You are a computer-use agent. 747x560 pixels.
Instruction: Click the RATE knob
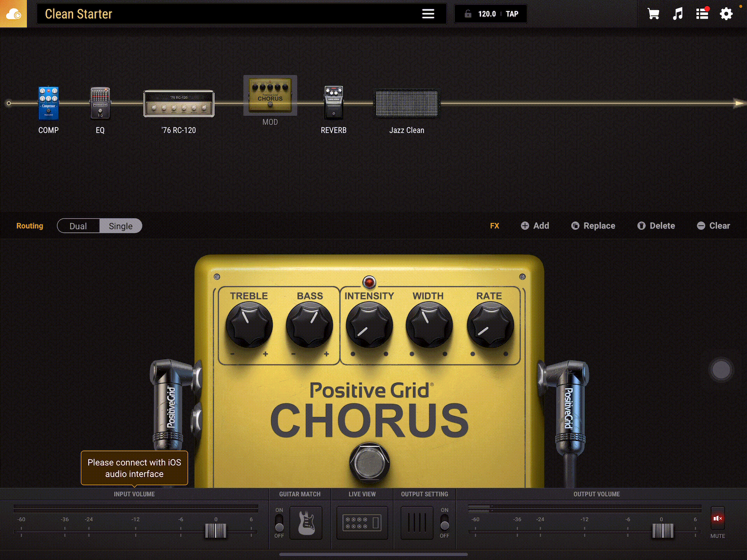[x=490, y=325]
